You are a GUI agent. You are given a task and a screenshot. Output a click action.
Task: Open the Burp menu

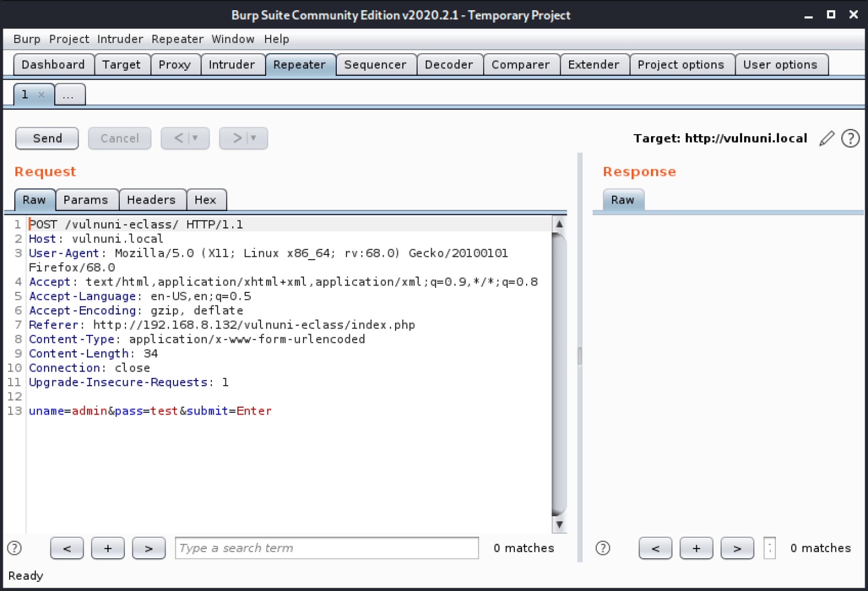click(x=27, y=39)
